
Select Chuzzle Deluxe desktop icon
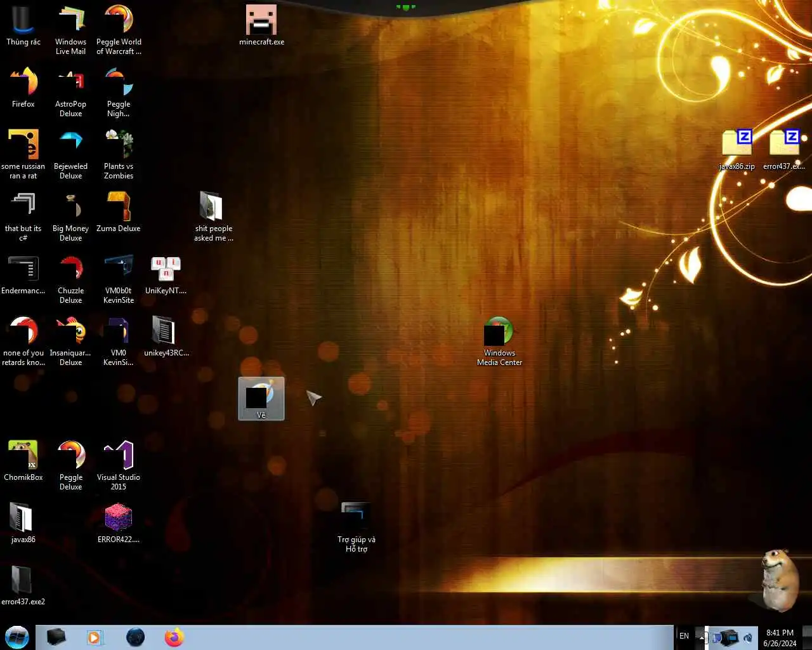click(x=70, y=279)
